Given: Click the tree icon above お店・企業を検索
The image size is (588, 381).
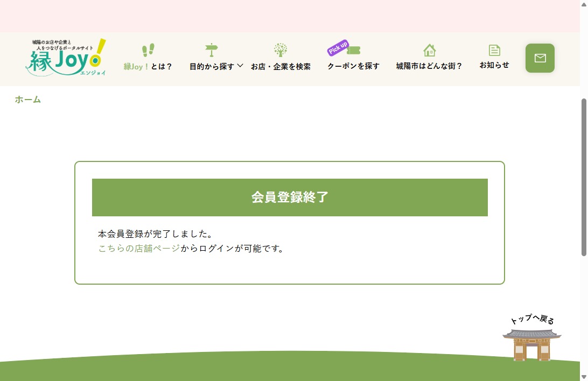Looking at the screenshot, I should click(x=281, y=50).
